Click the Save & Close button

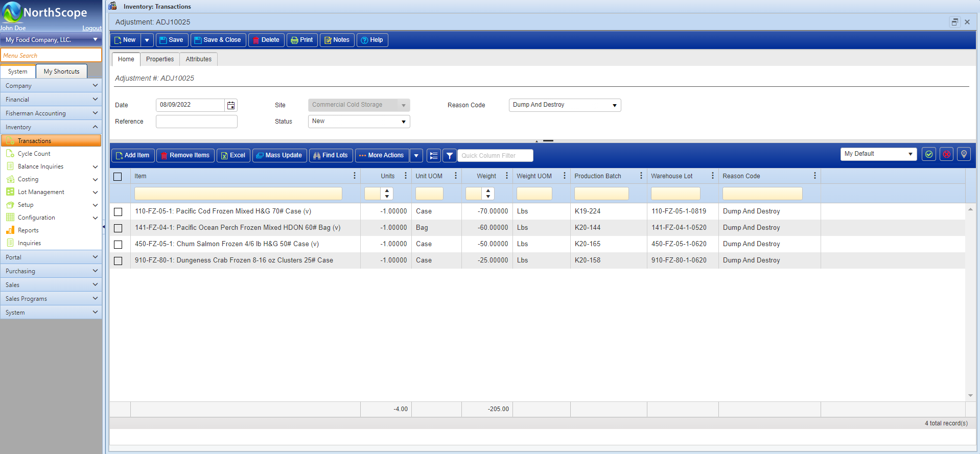tap(218, 40)
